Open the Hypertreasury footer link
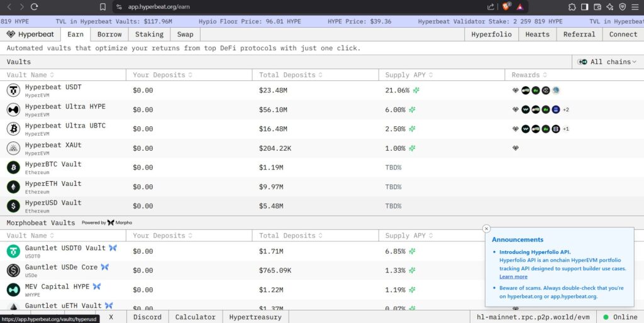 click(255, 317)
